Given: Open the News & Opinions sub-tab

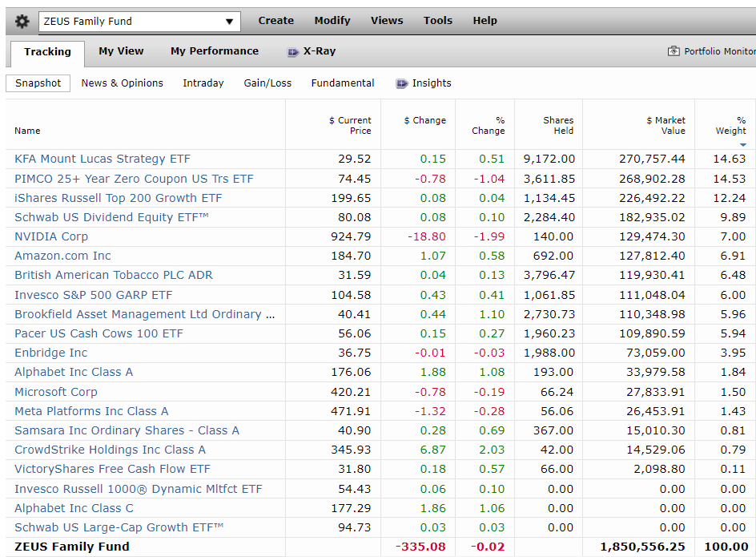Looking at the screenshot, I should (122, 83).
